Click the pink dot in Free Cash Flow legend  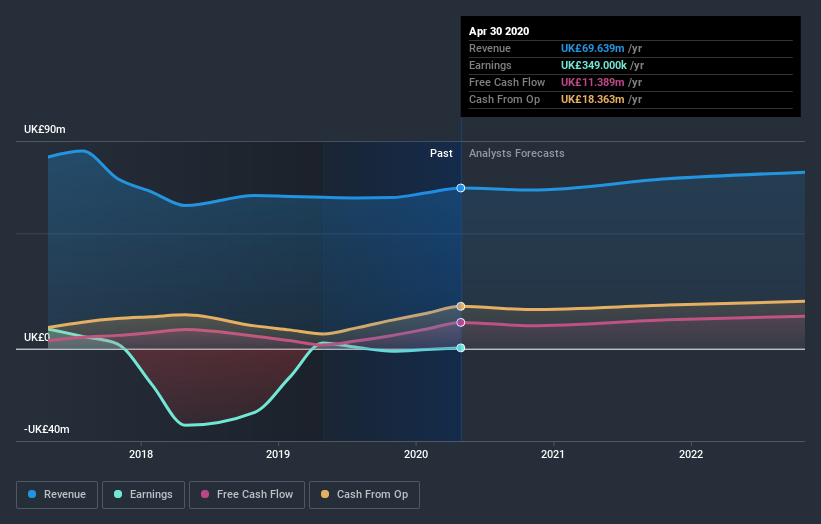coord(205,494)
